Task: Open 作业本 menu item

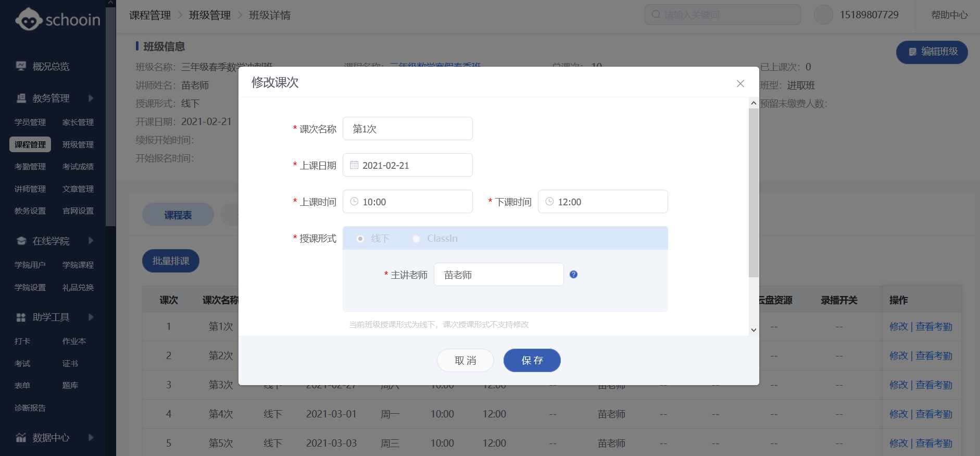Action: 74,341
